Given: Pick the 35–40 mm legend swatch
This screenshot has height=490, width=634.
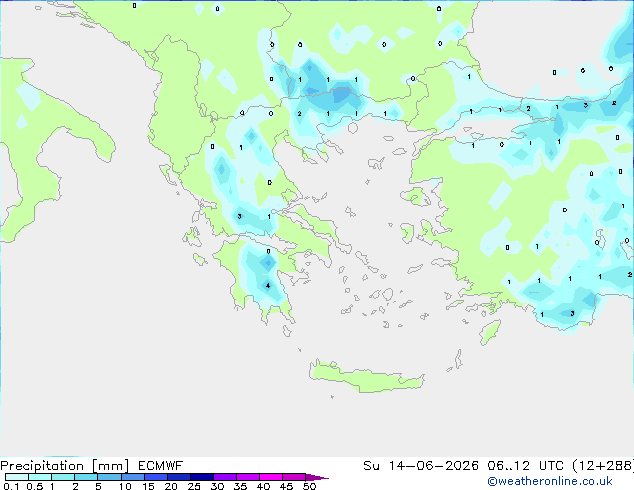Looking at the screenshot, I should (247, 477).
